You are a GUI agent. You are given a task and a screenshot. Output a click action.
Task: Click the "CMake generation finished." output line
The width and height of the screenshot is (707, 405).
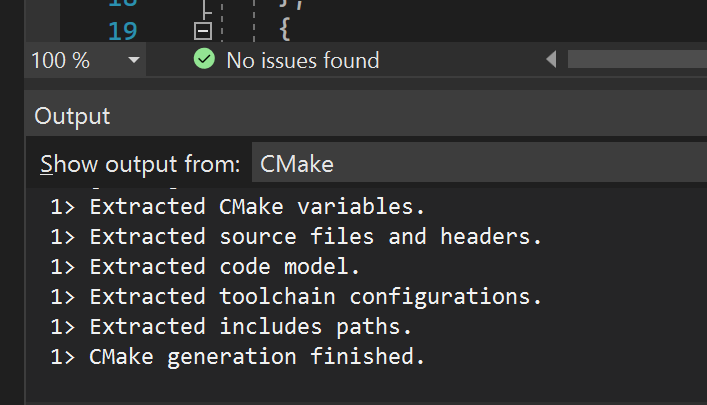(257, 357)
